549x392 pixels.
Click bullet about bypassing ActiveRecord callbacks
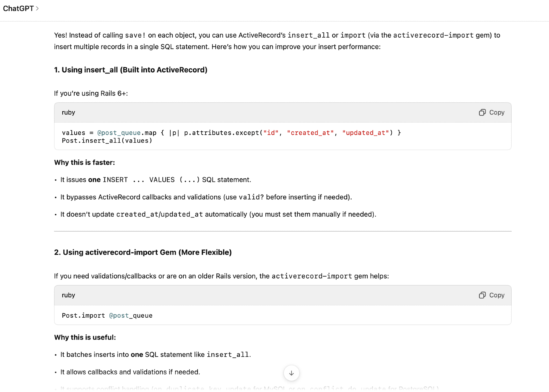point(206,197)
